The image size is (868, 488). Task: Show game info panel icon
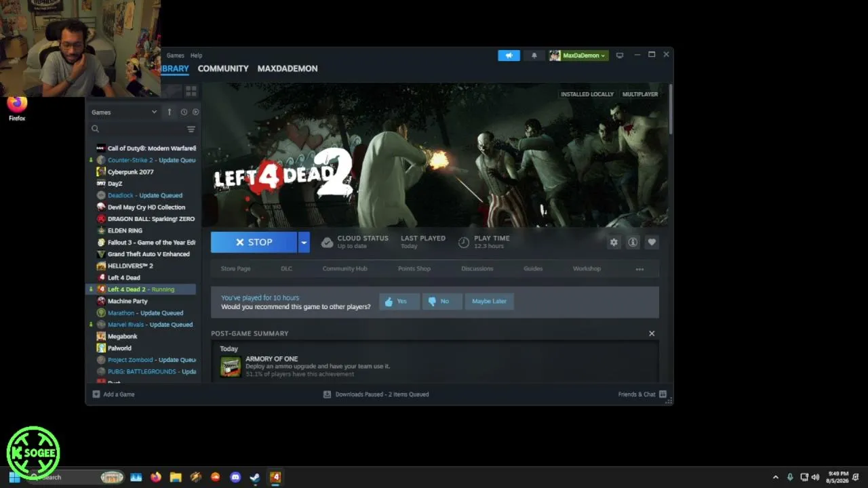pos(633,242)
